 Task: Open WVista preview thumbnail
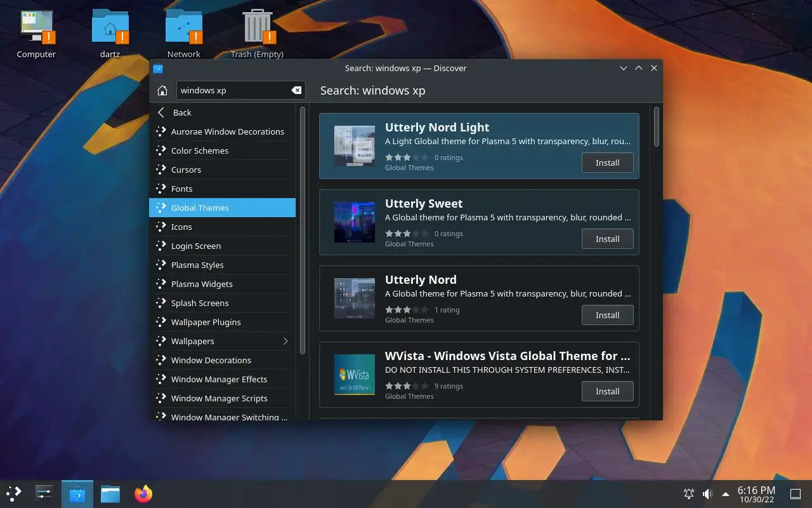[355, 375]
